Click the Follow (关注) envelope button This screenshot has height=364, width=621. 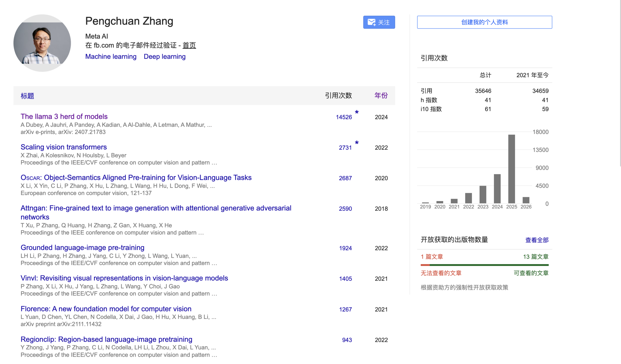379,22
